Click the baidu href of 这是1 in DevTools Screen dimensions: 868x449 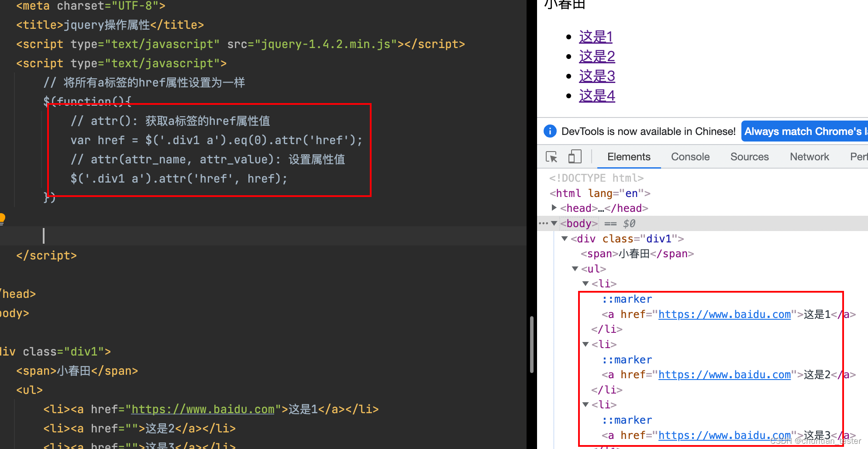pyautogui.click(x=724, y=314)
